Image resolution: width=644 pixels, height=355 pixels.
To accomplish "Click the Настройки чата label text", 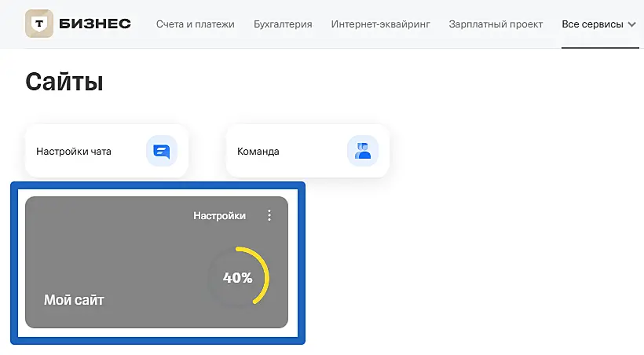I will 74,152.
